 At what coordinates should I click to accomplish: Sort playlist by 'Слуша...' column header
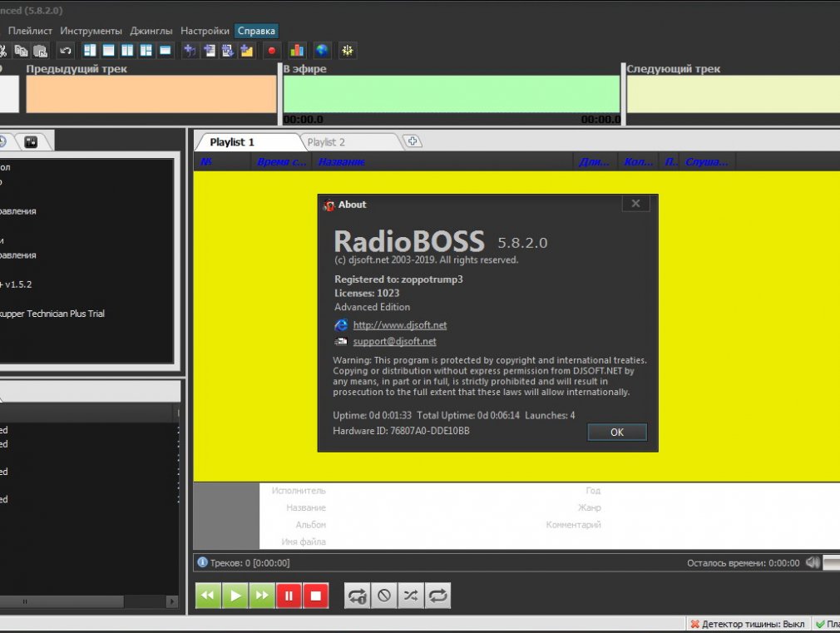[707, 162]
